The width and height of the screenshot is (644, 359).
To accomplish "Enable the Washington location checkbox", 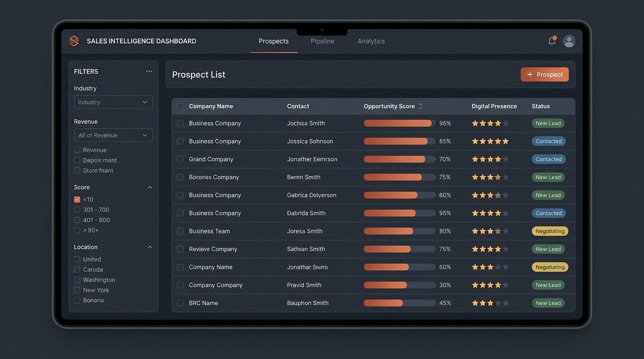I will click(77, 280).
